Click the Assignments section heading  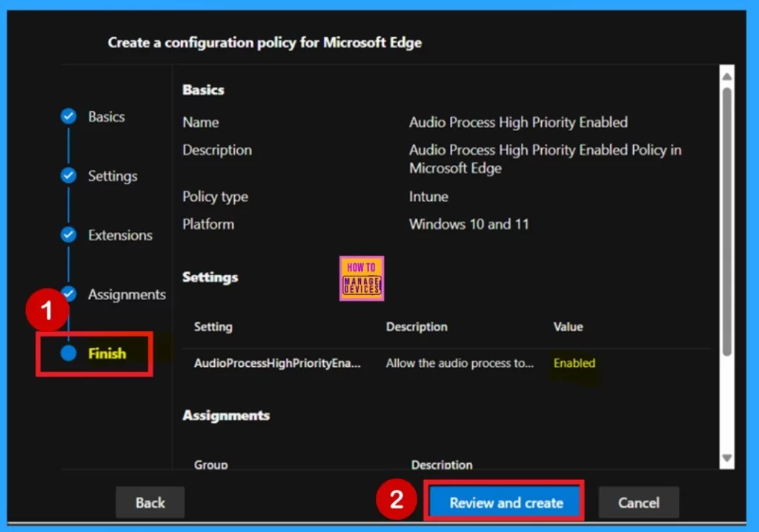point(226,416)
